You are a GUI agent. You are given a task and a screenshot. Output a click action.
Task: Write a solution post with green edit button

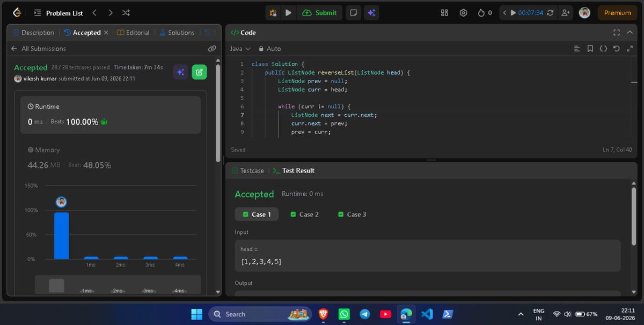pos(199,72)
